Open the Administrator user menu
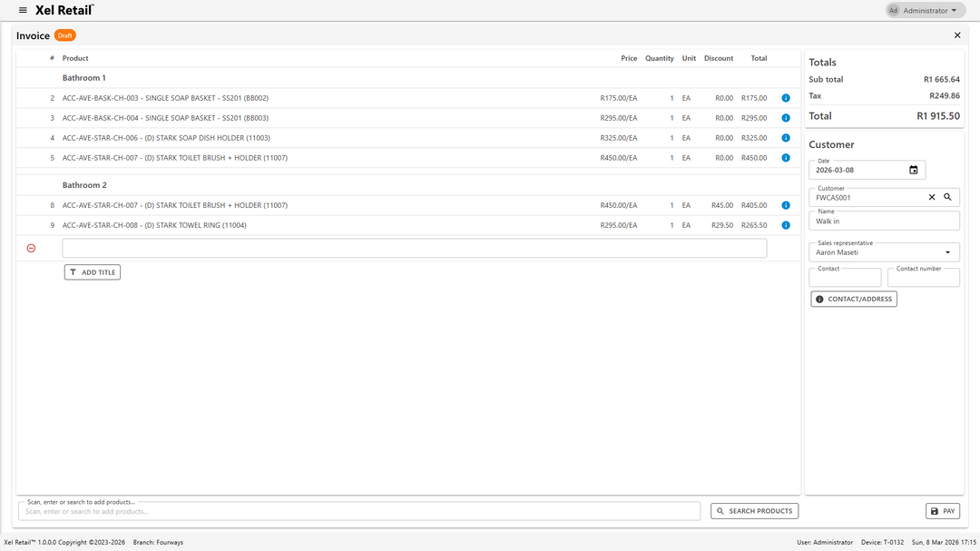The image size is (980, 551). (x=925, y=11)
